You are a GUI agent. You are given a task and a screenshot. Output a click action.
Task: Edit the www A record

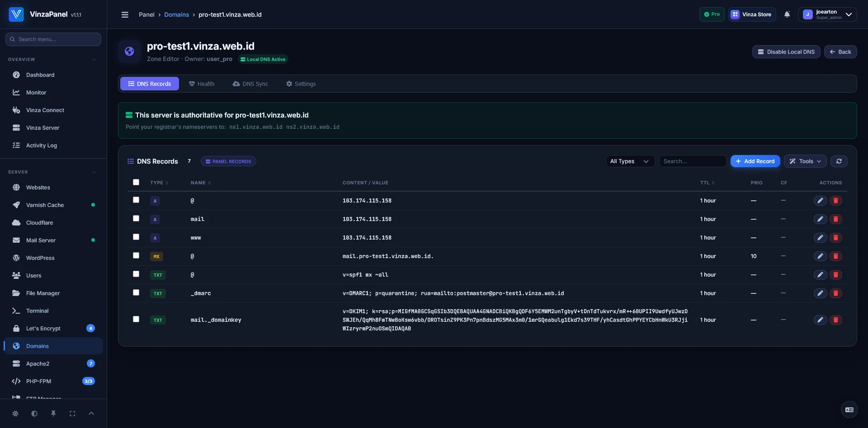820,238
